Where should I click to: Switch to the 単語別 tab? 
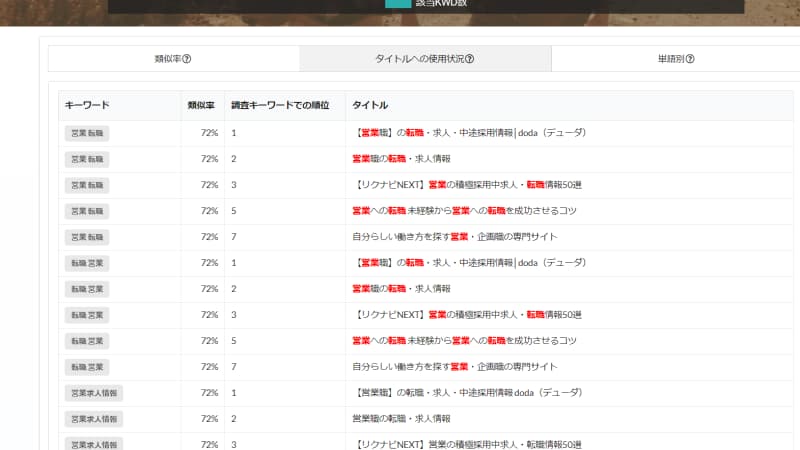tap(676, 59)
